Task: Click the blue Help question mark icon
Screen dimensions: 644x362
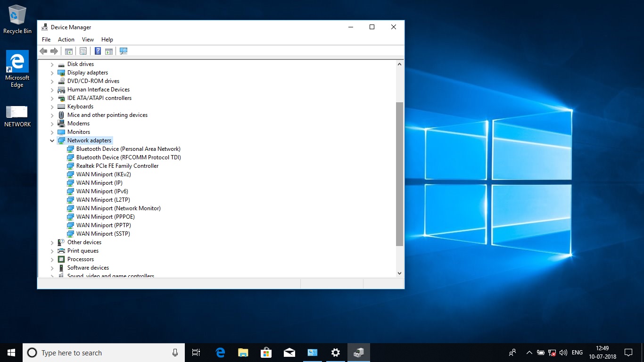Action: (x=98, y=51)
